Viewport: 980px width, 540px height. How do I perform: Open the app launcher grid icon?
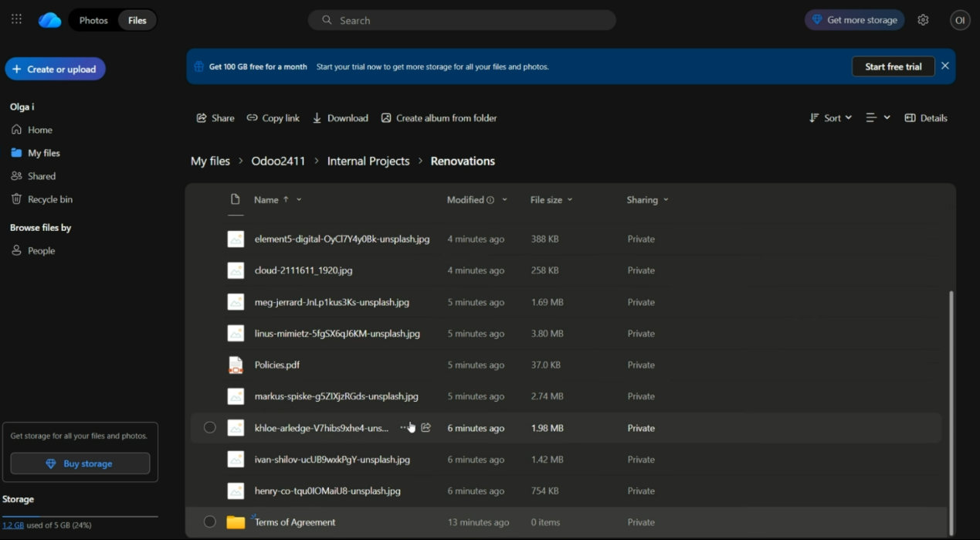click(16, 20)
